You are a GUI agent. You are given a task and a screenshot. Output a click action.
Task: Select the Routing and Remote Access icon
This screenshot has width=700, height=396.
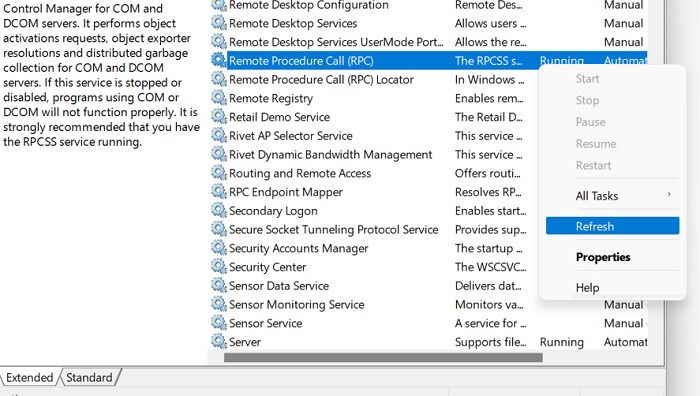pyautogui.click(x=218, y=173)
